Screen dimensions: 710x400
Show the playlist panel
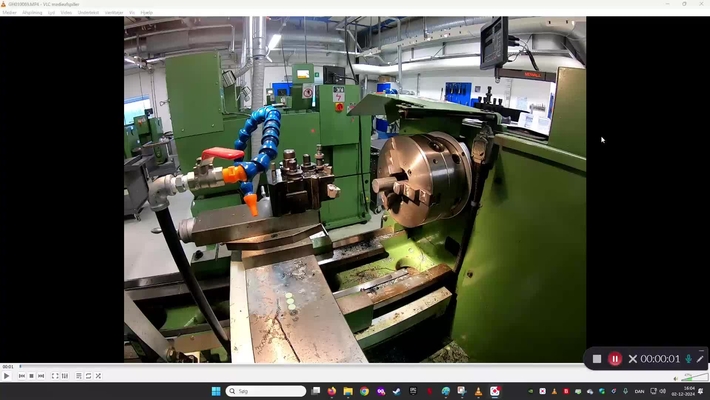tap(79, 376)
